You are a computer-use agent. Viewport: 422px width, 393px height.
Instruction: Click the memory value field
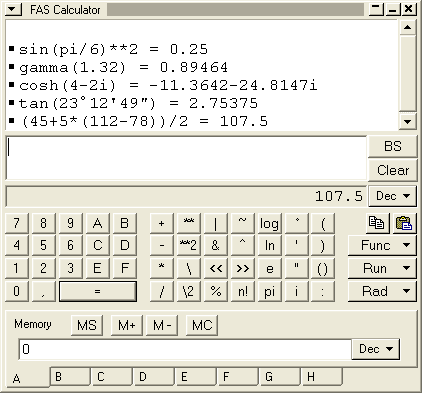tap(185, 349)
